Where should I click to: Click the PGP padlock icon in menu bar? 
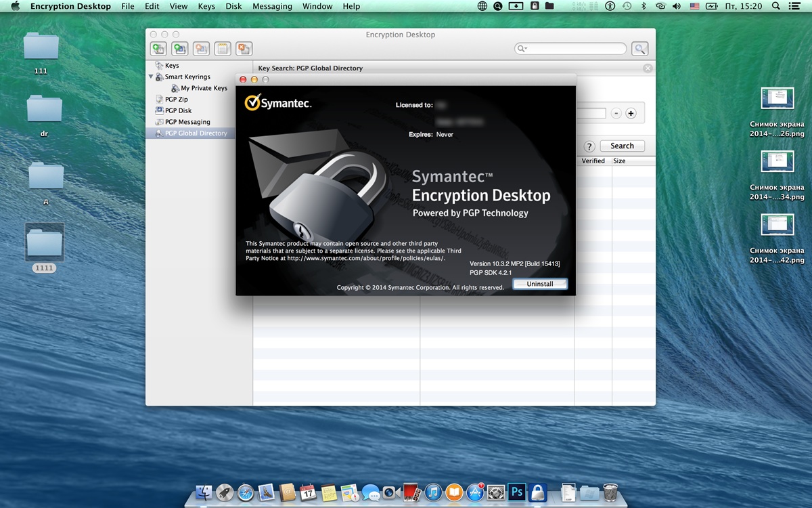pos(534,6)
